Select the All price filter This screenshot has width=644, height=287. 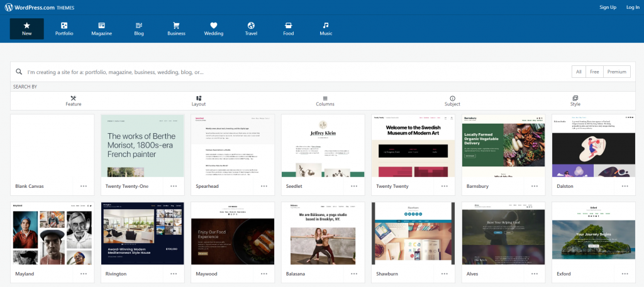[x=579, y=72]
